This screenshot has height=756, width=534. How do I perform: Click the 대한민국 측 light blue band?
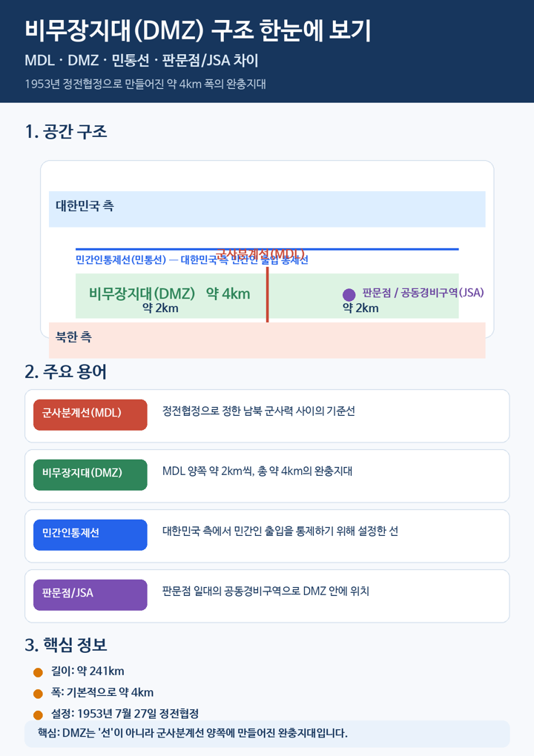267,209
